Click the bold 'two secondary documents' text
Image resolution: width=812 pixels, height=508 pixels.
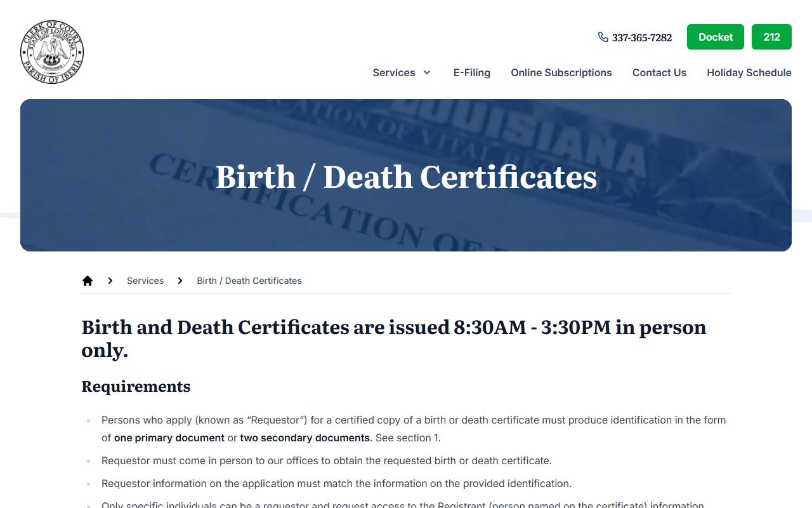pyautogui.click(x=304, y=438)
